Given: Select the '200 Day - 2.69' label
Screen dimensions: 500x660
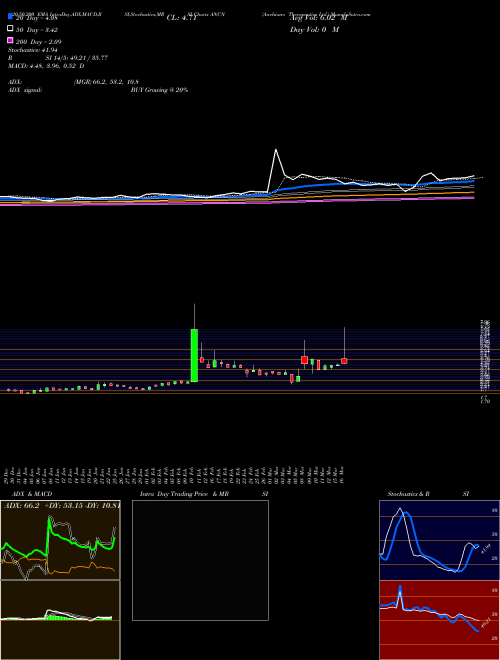Looking at the screenshot, I should pos(39,42).
